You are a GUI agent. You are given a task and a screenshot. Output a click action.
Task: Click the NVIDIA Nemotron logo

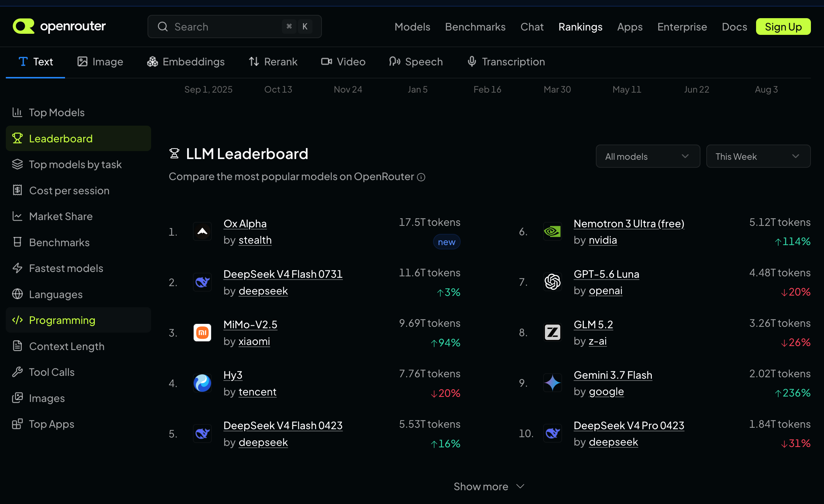coord(553,231)
